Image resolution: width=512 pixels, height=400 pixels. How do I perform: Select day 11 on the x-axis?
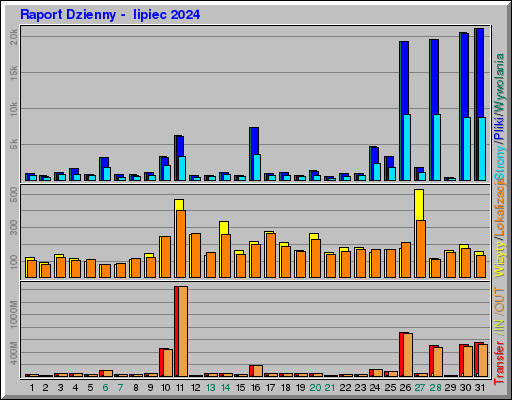click(180, 388)
